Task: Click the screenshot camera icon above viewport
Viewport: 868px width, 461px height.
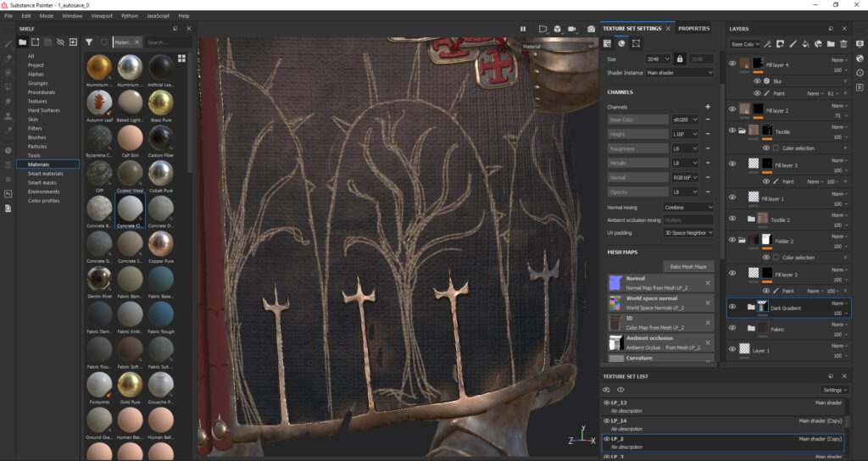Action: pos(591,29)
